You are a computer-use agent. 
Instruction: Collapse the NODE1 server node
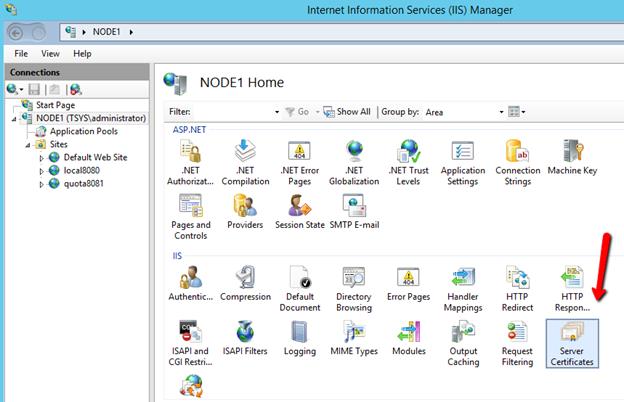point(14,119)
